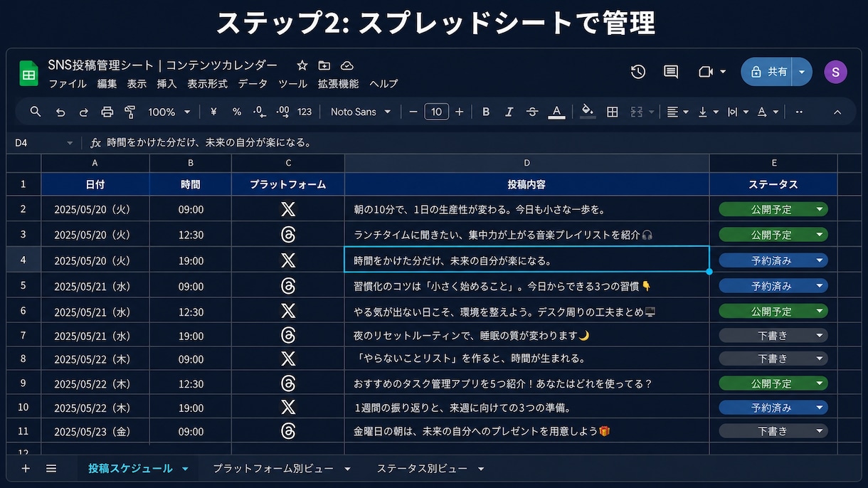Redo the last action
The width and height of the screenshot is (868, 488).
coord(83,112)
